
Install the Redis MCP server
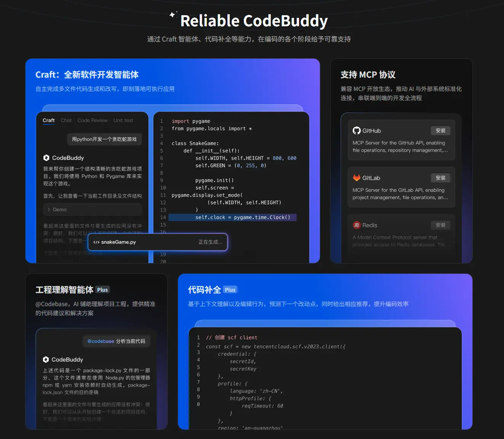pos(440,225)
